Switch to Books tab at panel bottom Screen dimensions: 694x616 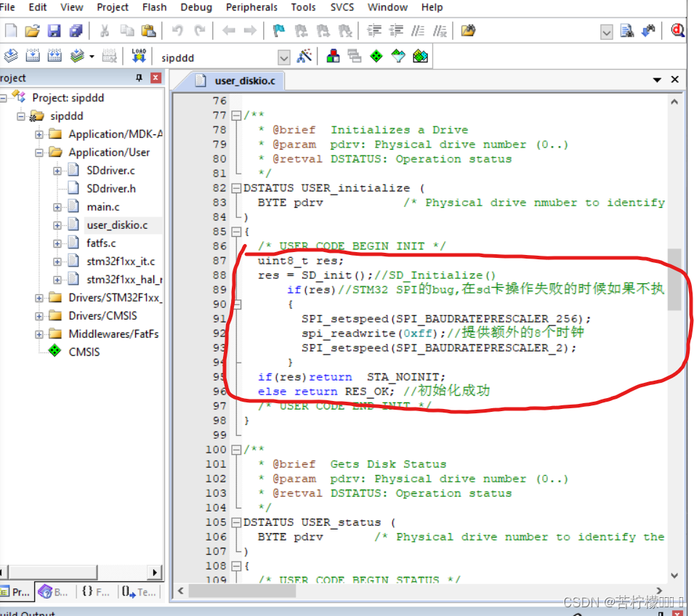(x=54, y=591)
